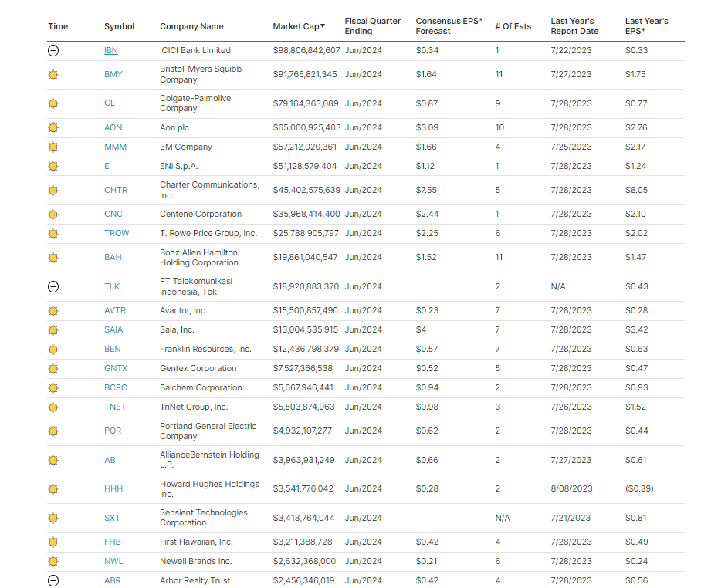Image resolution: width=711 pixels, height=588 pixels.
Task: Open the GNTX ticker link
Action: (116, 368)
